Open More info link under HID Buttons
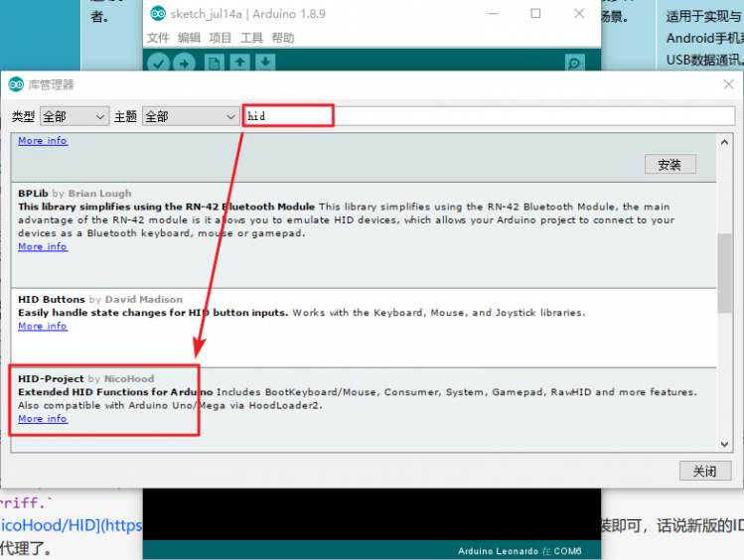This screenshot has height=560, width=744. [x=43, y=327]
